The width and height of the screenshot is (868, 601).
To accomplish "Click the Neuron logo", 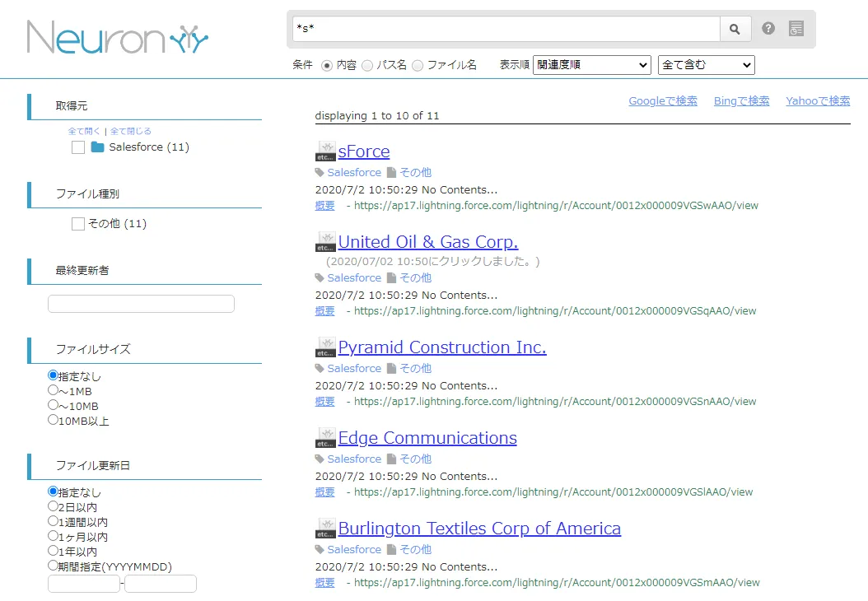I will coord(118,37).
